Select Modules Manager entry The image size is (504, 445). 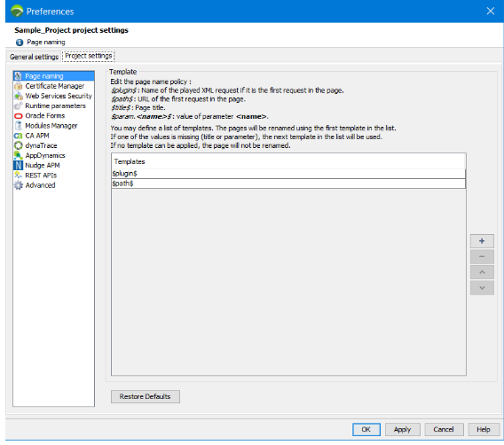[x=51, y=126]
